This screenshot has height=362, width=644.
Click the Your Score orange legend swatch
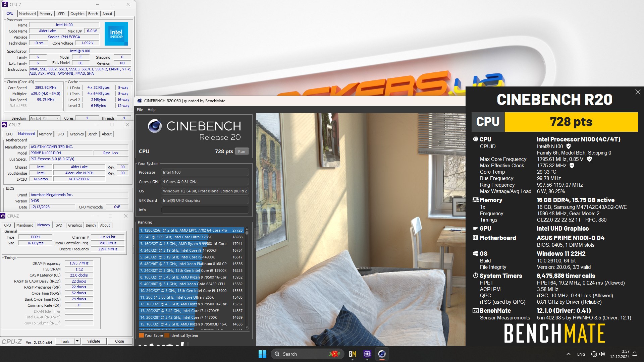pyautogui.click(x=141, y=336)
